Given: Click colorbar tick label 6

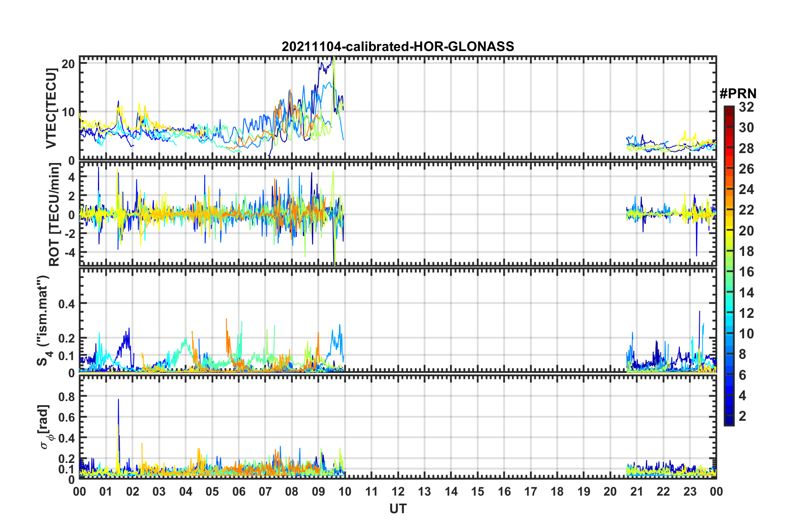Looking at the screenshot, I should tap(742, 375).
